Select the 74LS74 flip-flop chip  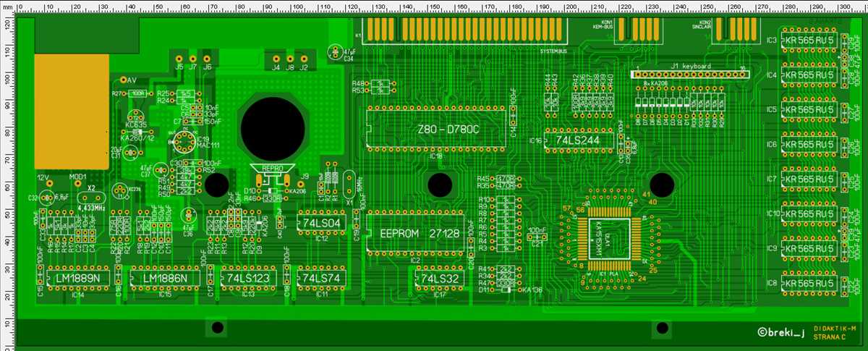point(322,278)
